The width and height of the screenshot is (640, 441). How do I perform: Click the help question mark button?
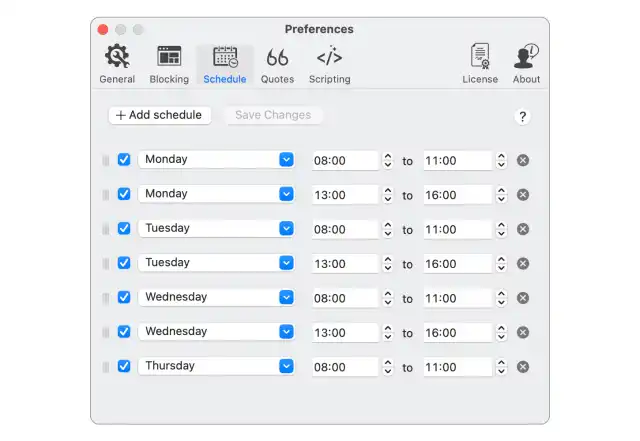click(522, 117)
